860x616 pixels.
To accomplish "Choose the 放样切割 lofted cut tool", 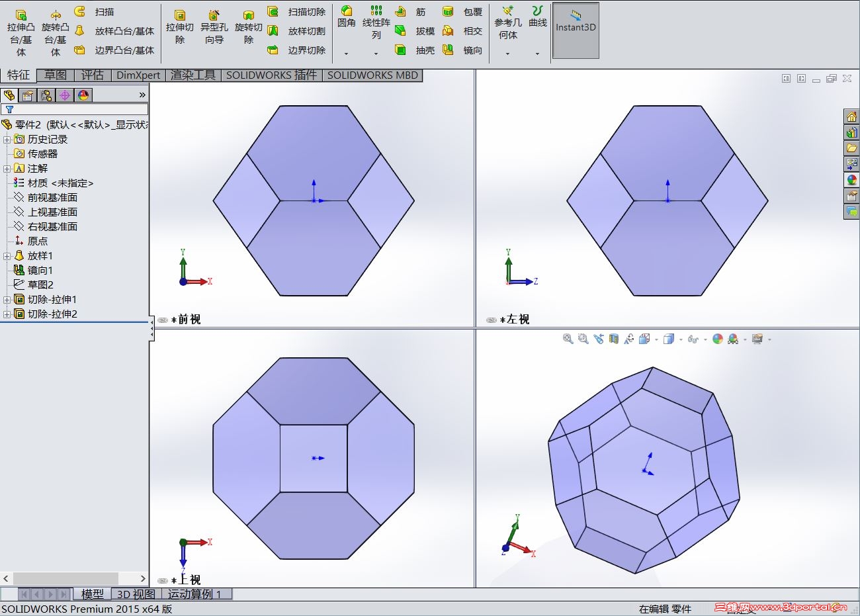I will pyautogui.click(x=296, y=31).
